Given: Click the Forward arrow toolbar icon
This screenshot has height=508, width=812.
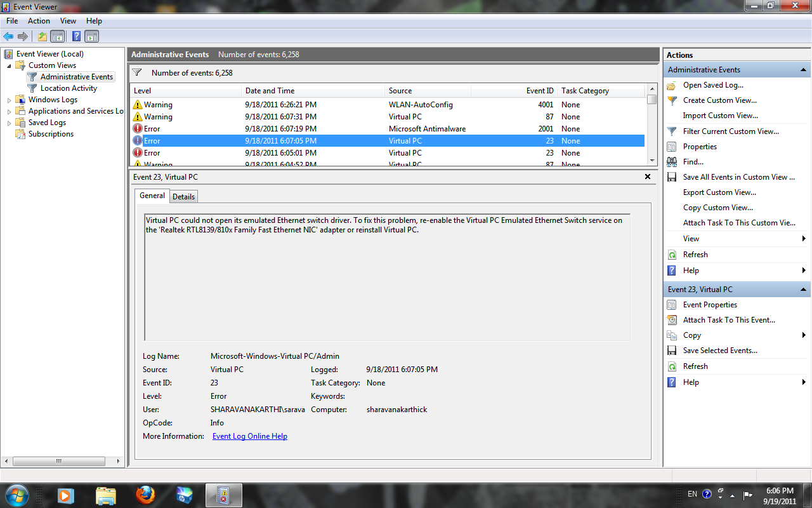Looking at the screenshot, I should (23, 36).
